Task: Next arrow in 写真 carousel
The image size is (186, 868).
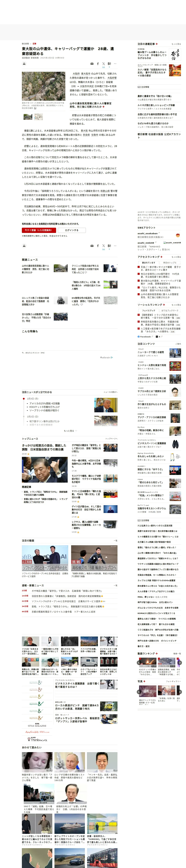Action: pyautogui.click(x=180, y=692)
